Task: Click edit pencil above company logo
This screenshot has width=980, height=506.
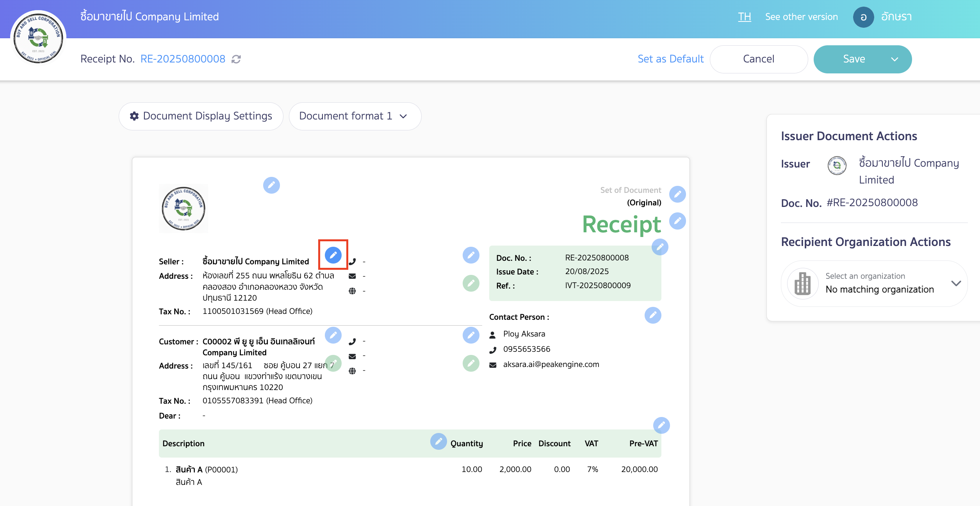Action: click(x=271, y=185)
